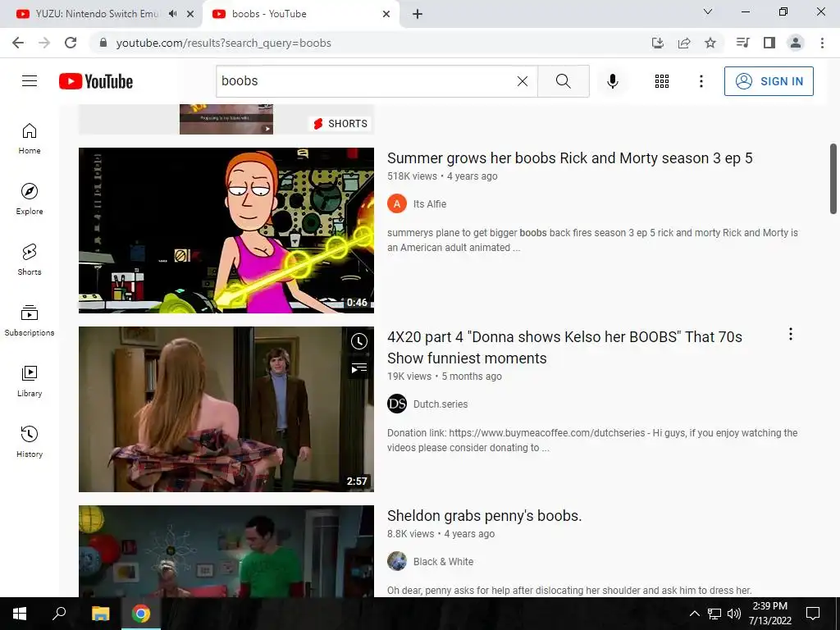Open the Sheldon and Penny video title
The height and width of the screenshot is (630, 840).
point(484,516)
